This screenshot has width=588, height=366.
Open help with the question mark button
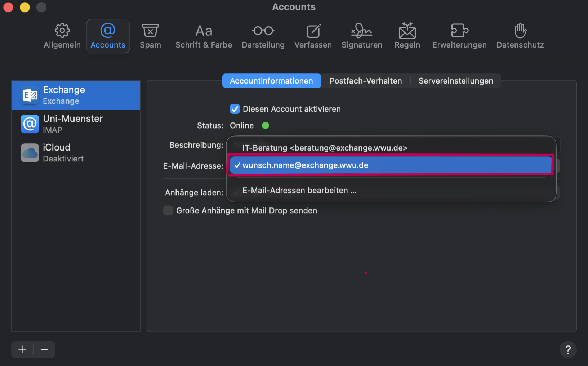point(568,349)
